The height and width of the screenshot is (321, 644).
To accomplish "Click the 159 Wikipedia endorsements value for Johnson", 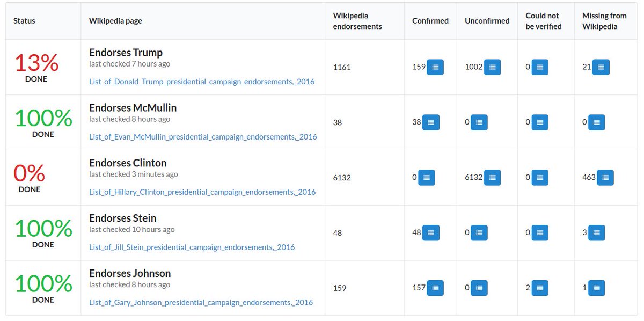I will click(340, 288).
